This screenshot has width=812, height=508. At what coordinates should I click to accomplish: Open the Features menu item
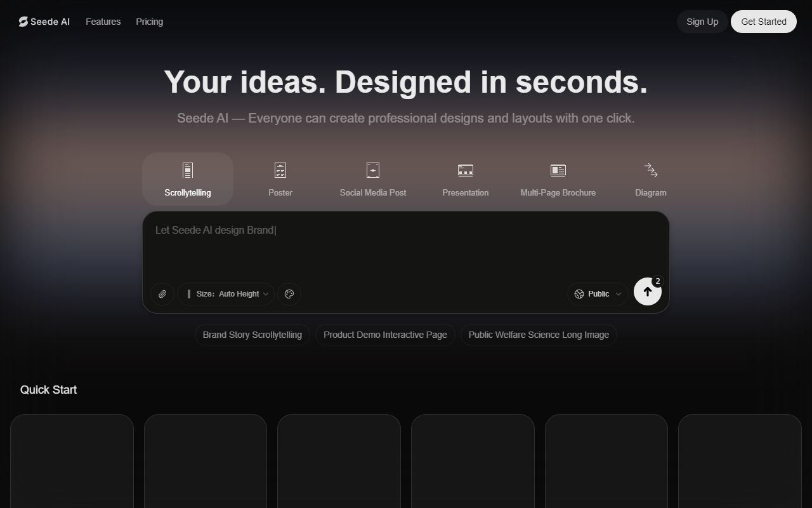(103, 21)
